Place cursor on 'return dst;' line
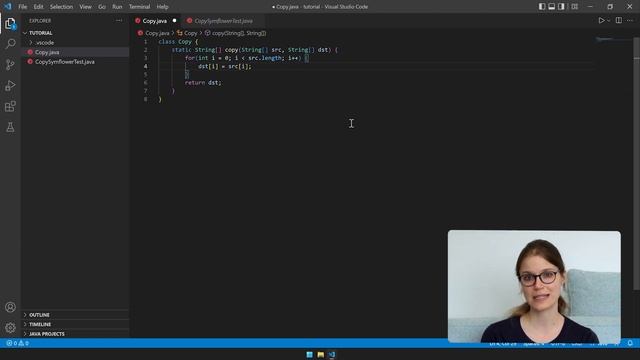The width and height of the screenshot is (640, 360). 203,83
